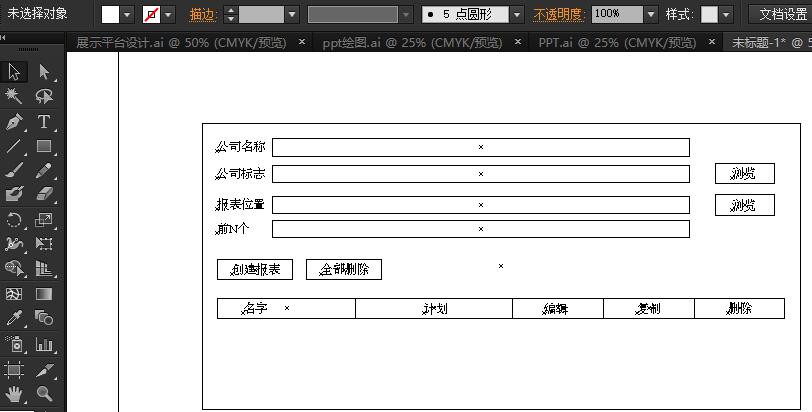Activate the Warp tool

(x=14, y=244)
